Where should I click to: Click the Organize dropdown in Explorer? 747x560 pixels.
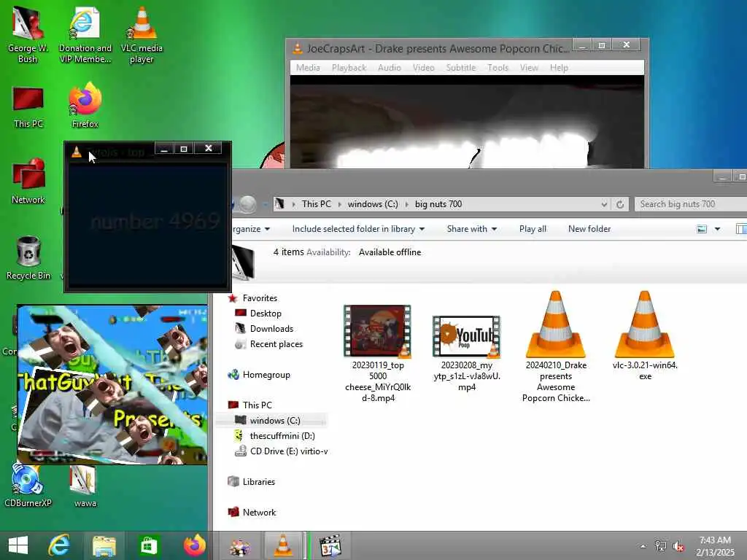point(252,229)
